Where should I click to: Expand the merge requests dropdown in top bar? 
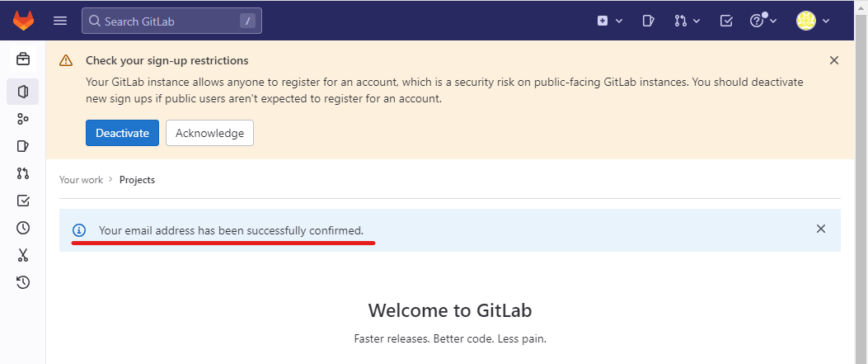pos(687,21)
